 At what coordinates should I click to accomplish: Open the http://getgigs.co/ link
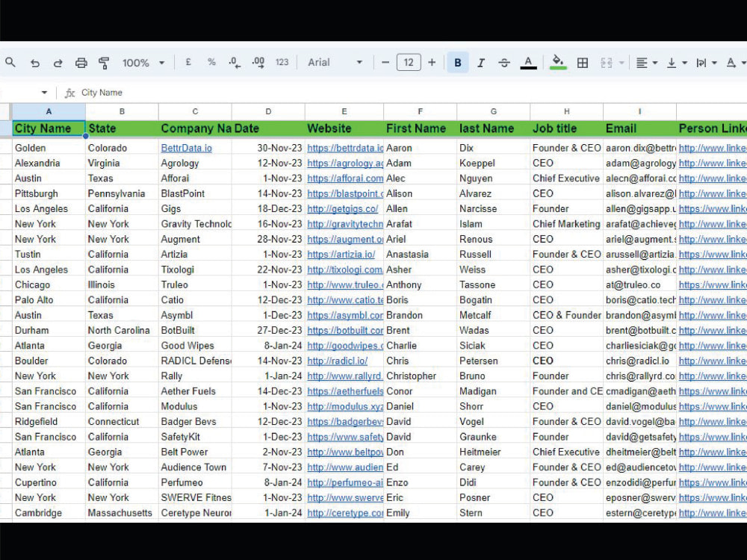[x=343, y=208]
